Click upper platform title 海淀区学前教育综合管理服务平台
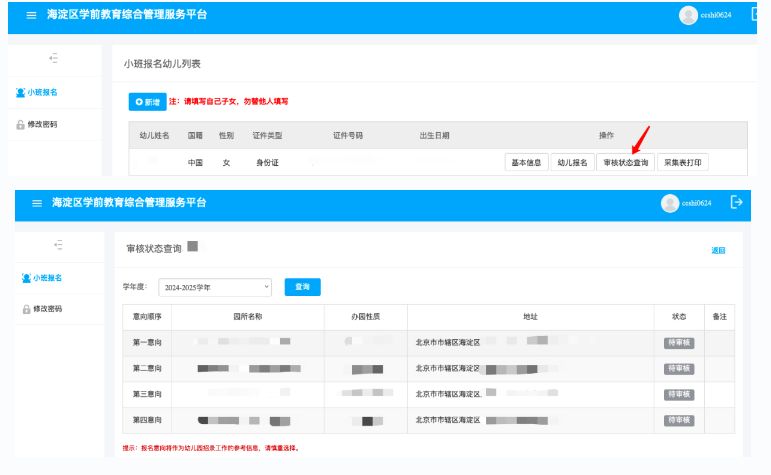The image size is (771, 475). click(127, 15)
